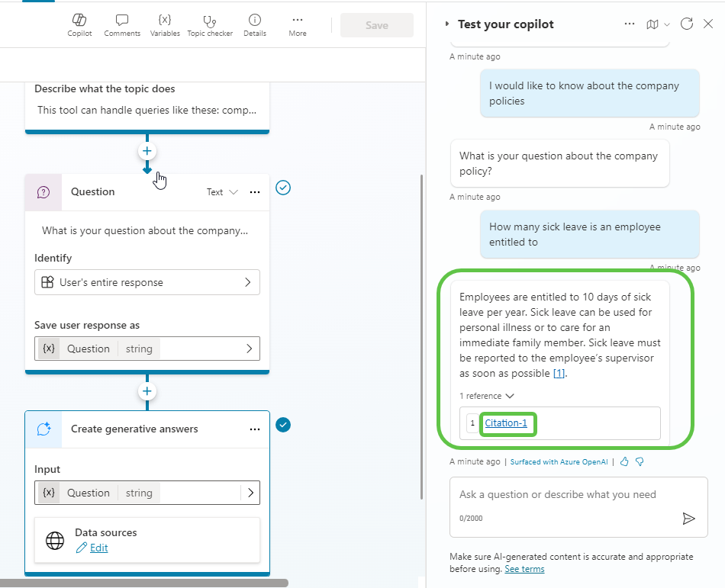
Task: Expand the Text type dropdown on Question
Action: (x=223, y=192)
